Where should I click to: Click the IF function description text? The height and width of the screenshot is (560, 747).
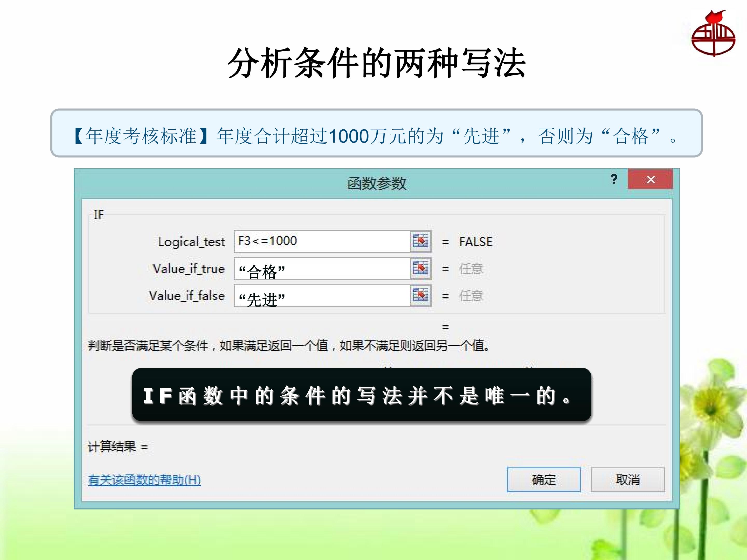pos(289,346)
